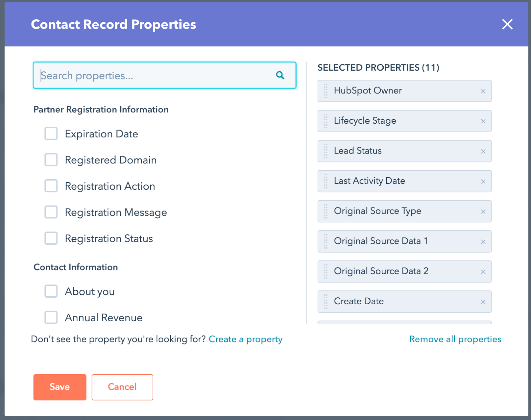Remove HubSpot Owner from selected properties
Image resolution: width=531 pixels, height=420 pixels.
[483, 91]
